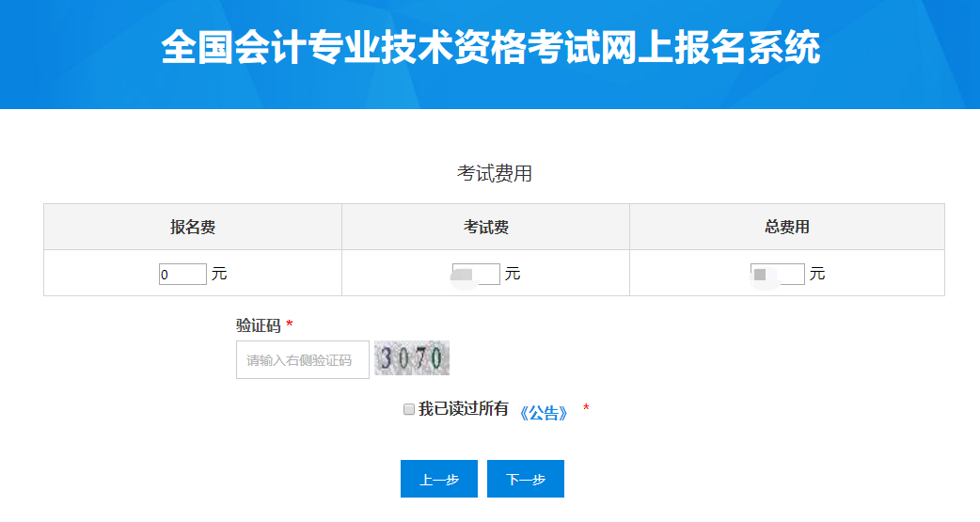Click the 总费用 column header
This screenshot has width=980, height=522.
coord(787,227)
